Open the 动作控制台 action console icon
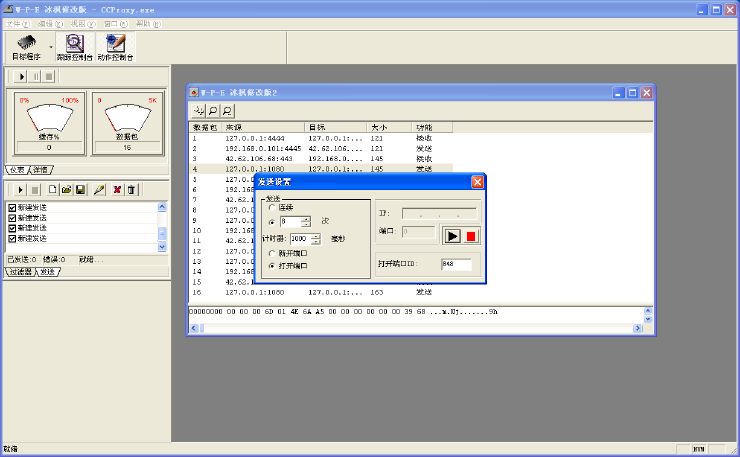 tap(115, 43)
